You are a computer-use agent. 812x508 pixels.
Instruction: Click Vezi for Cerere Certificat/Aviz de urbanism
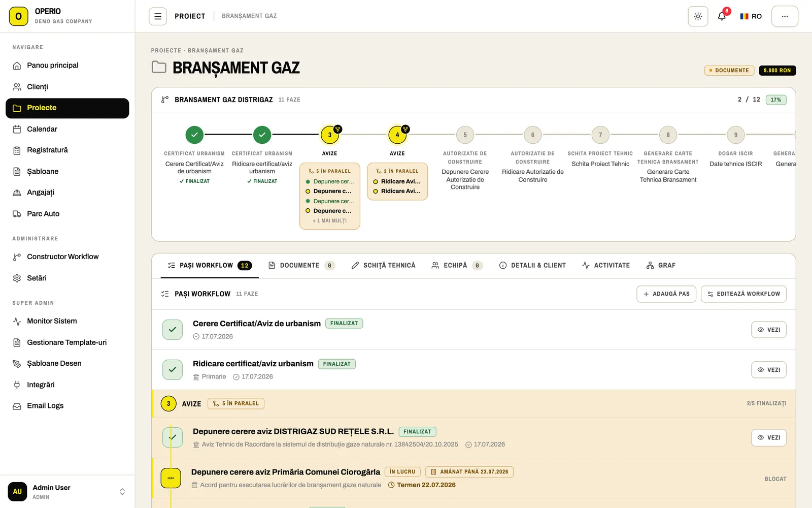769,330
